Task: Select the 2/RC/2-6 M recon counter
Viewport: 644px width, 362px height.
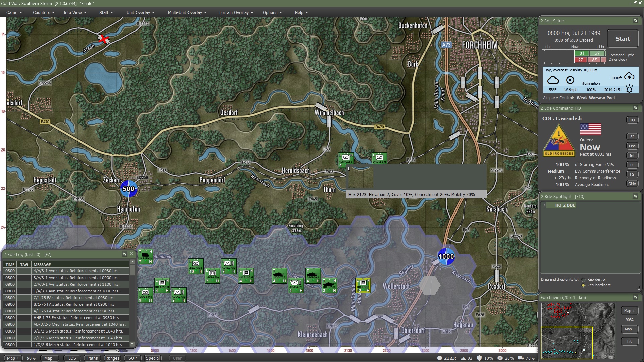Action: [x=379, y=158]
